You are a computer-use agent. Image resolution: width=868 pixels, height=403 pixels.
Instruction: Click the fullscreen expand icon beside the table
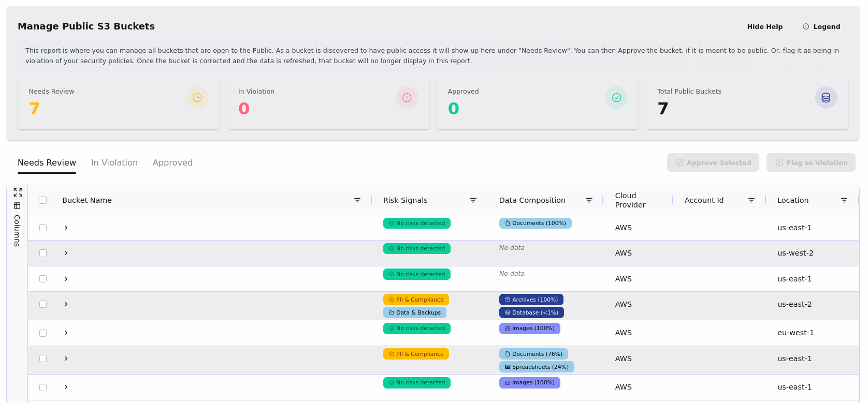18,192
